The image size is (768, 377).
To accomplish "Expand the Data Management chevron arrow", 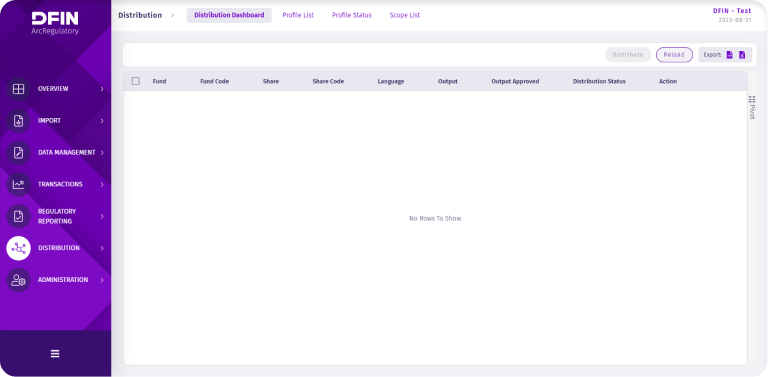I will (x=102, y=153).
